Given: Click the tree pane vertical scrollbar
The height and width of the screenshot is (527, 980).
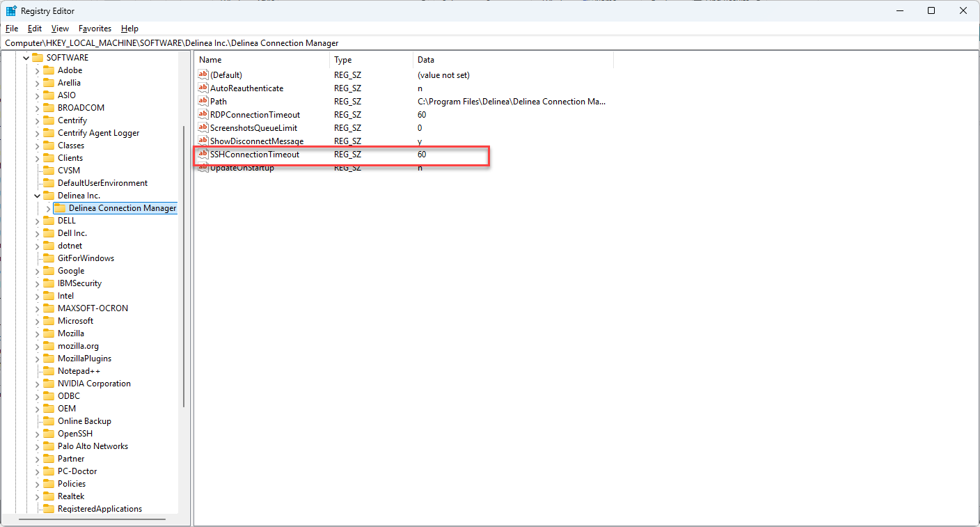Looking at the screenshot, I should 184,265.
